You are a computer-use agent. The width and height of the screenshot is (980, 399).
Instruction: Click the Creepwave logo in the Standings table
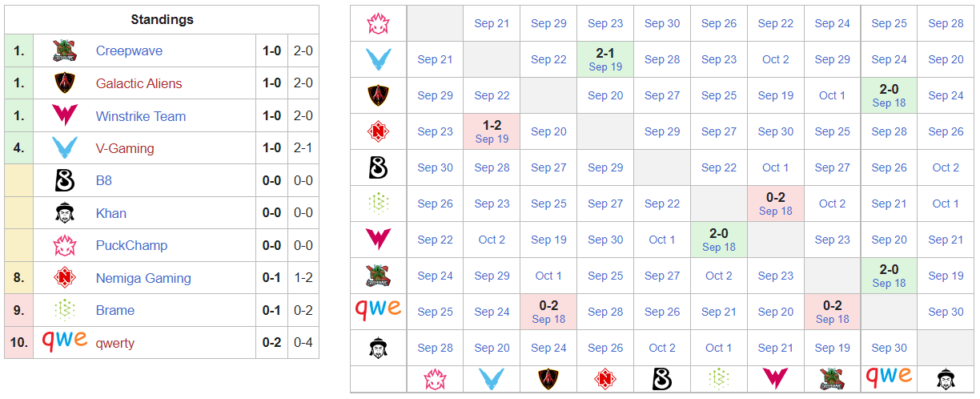(65, 51)
